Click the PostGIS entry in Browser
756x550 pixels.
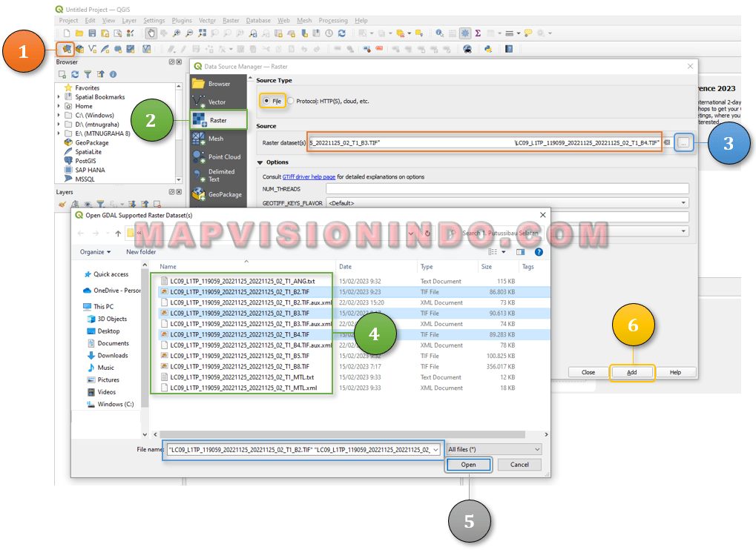(85, 161)
